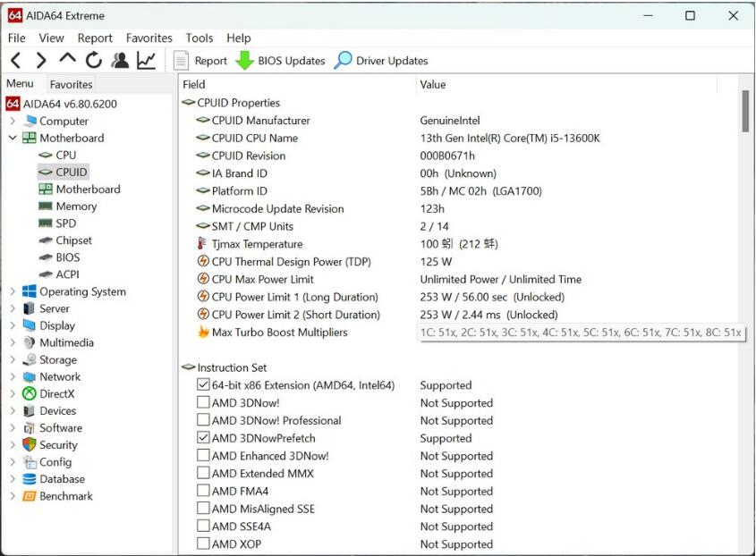This screenshot has height=556, width=756.
Task: Click the Benchmark icon in tree
Action: (30, 496)
